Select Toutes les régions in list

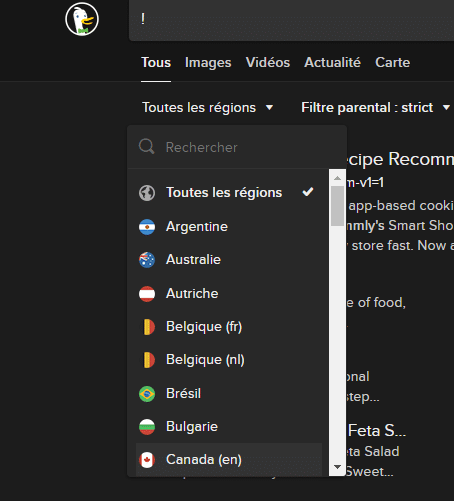pos(229,193)
